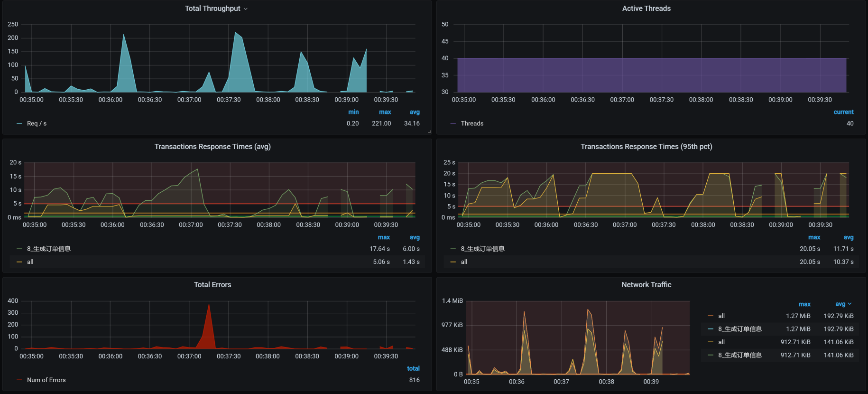Viewport: 868px width, 394px height.
Task: Open the Active Threads panel title menu
Action: [646, 9]
